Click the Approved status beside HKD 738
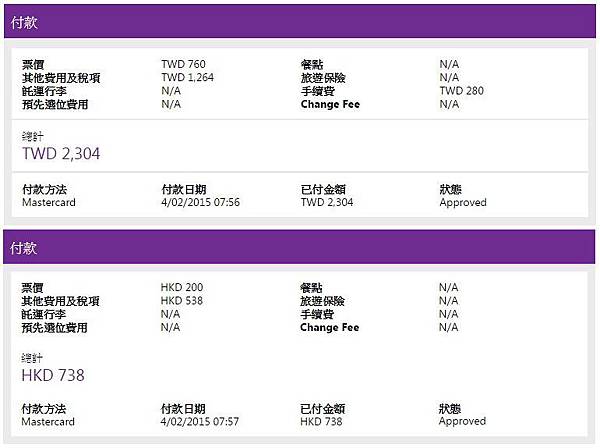 463,422
